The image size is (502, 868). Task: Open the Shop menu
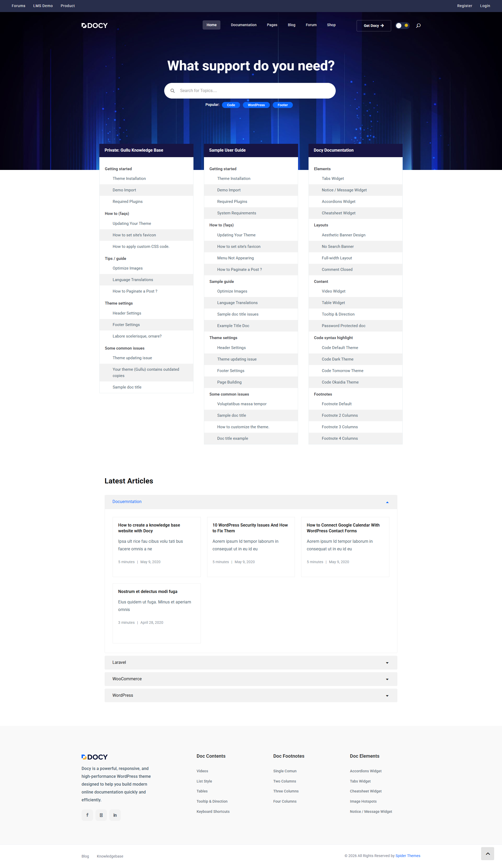coord(331,25)
